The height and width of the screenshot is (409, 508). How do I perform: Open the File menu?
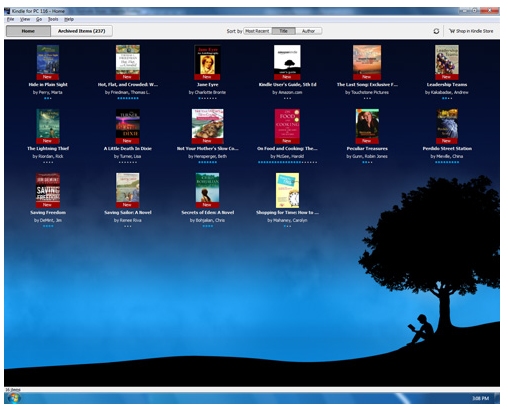pyautogui.click(x=11, y=19)
